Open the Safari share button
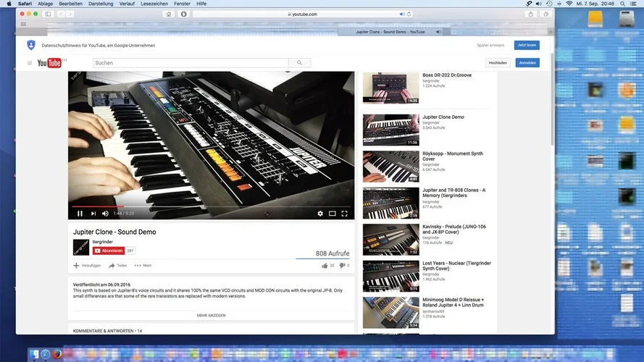Screen dimensions: 644x362 coord(531,14)
